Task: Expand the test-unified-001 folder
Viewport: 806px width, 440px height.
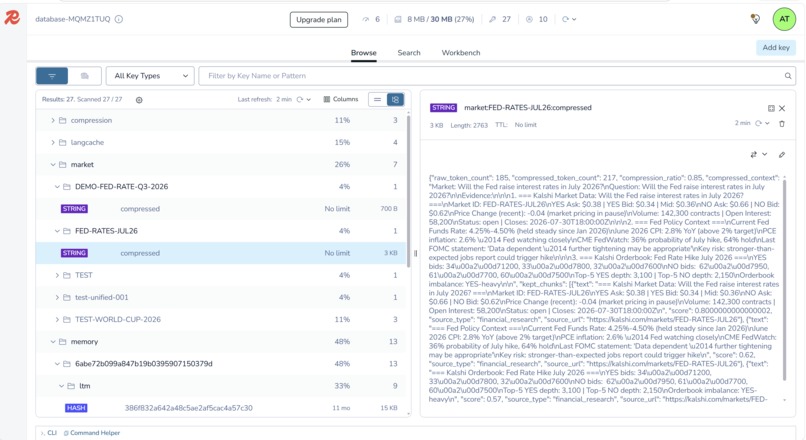Action: tap(57, 297)
